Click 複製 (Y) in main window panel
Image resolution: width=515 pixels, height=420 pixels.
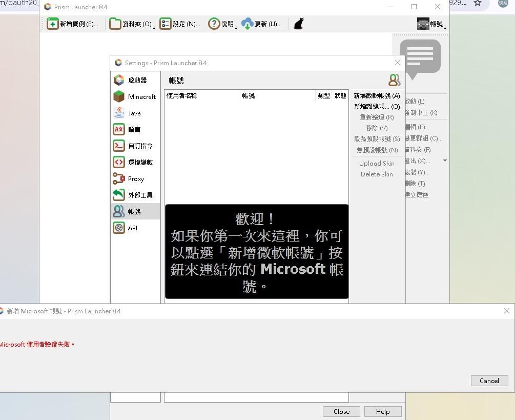418,172
